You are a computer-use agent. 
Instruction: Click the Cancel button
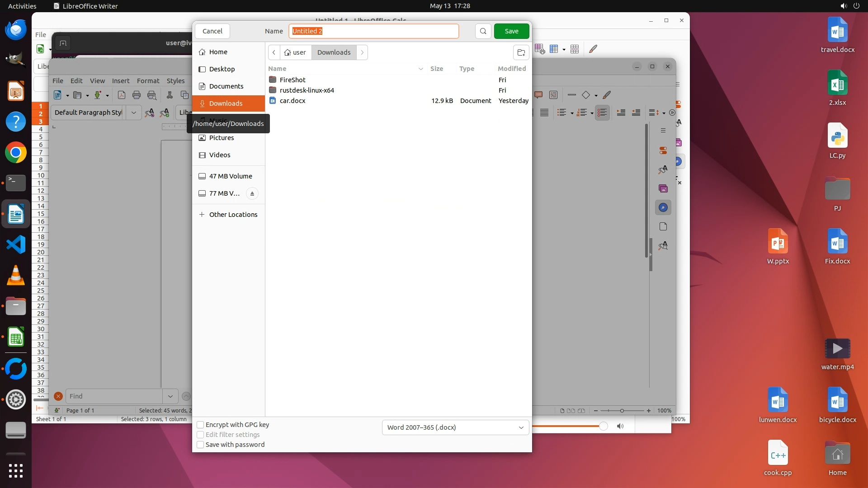point(212,31)
